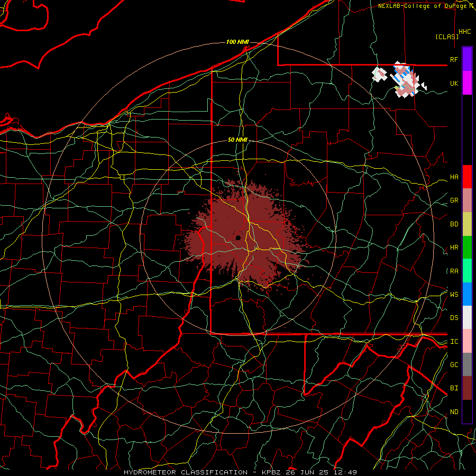Click the WS legend label
The height and width of the screenshot is (476, 476).
[454, 295]
